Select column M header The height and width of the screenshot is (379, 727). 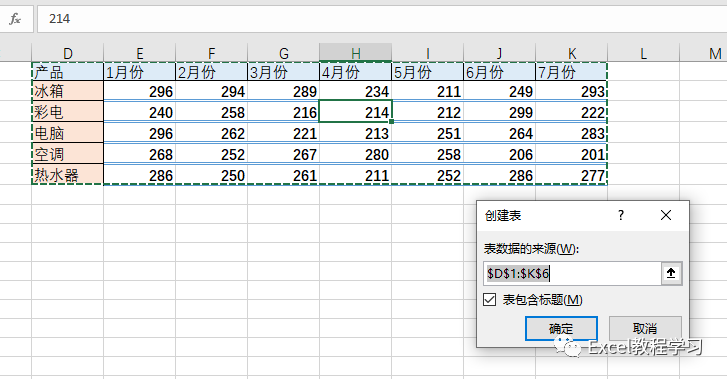703,53
